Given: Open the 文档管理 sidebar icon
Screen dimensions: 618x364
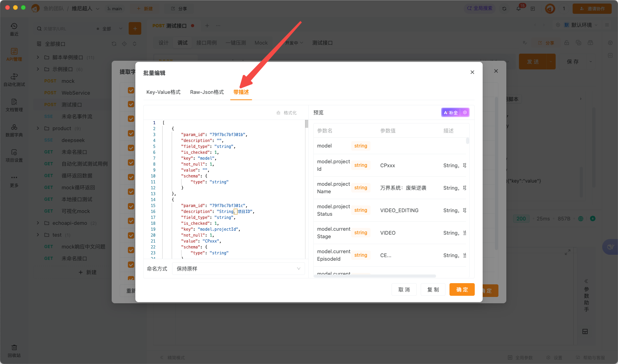Looking at the screenshot, I should tap(14, 105).
